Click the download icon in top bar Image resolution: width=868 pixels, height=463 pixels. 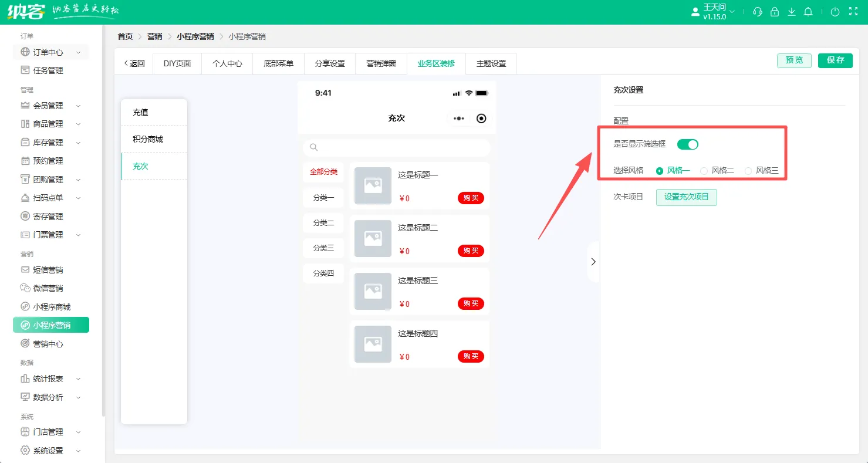point(792,12)
